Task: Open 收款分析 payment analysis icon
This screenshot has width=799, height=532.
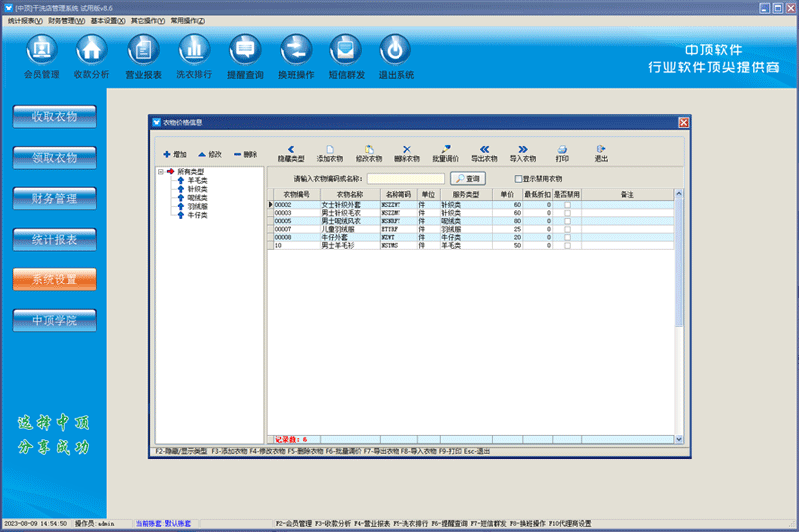Action: point(92,50)
